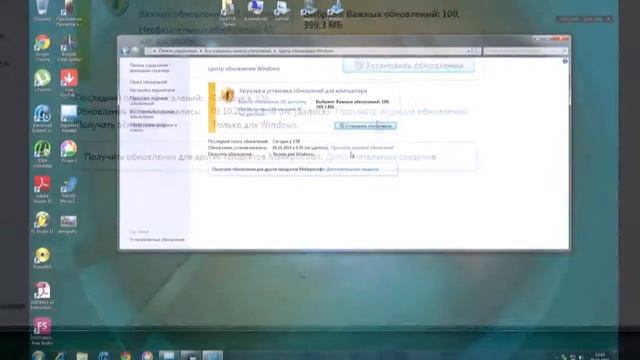The height and width of the screenshot is (360, 640).
Task: Open Windows Update help question-mark icon
Action: (x=565, y=61)
